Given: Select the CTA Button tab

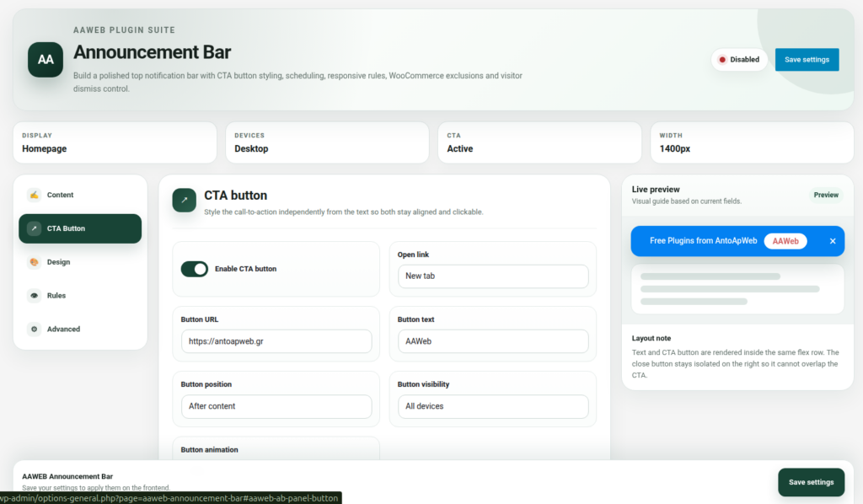Looking at the screenshot, I should coord(80,228).
